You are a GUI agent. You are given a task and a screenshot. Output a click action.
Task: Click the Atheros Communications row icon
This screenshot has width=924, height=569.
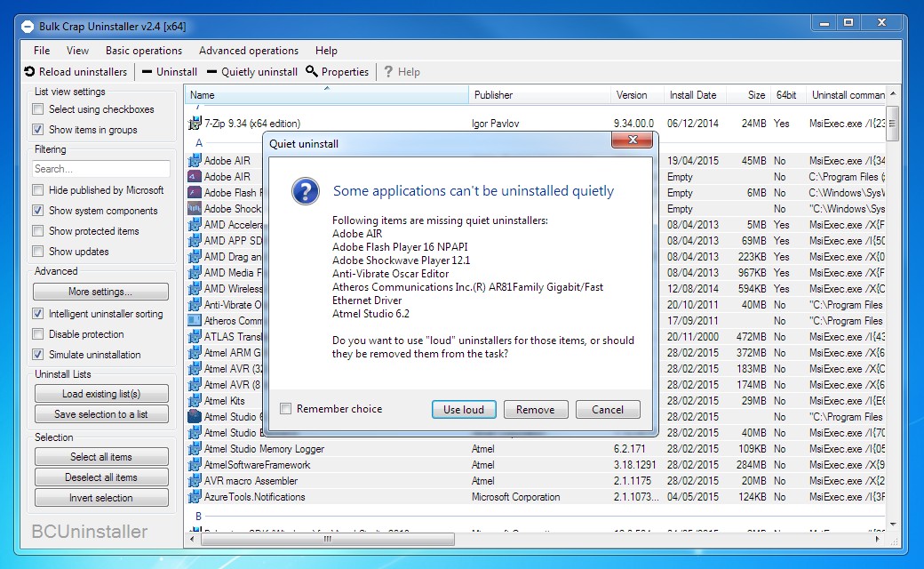195,320
